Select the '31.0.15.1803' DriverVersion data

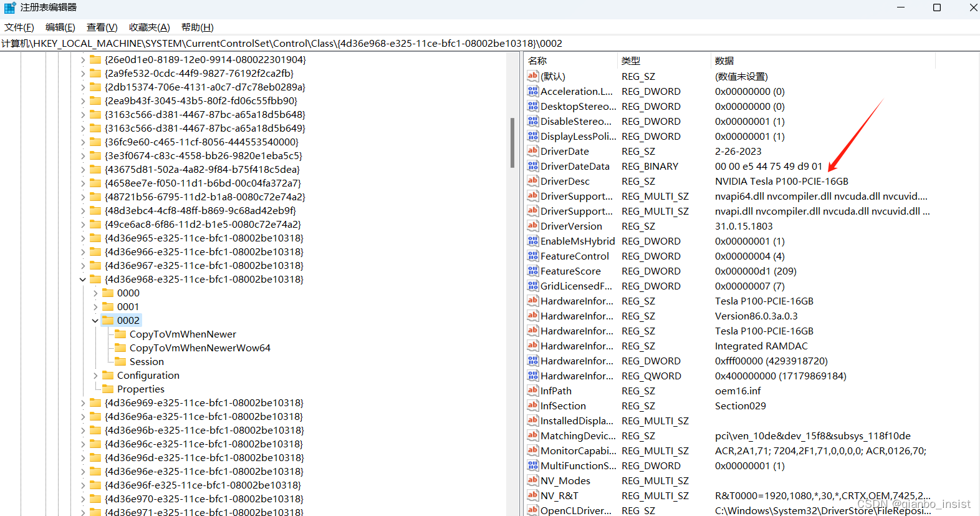click(744, 226)
